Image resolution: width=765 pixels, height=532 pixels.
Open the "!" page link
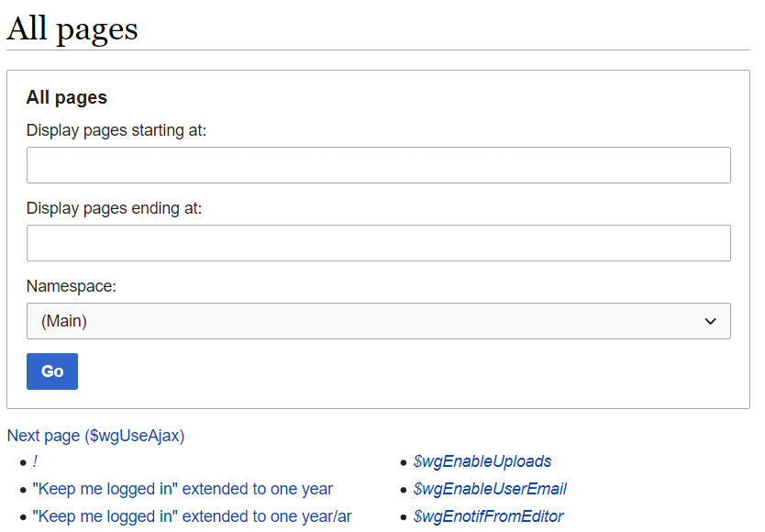pyautogui.click(x=35, y=461)
